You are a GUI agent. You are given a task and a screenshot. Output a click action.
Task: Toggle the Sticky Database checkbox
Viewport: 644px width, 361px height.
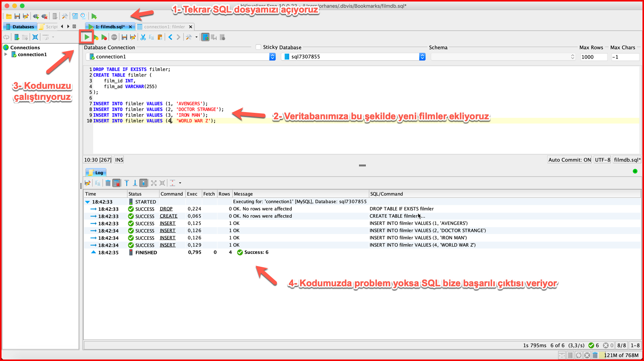258,47
